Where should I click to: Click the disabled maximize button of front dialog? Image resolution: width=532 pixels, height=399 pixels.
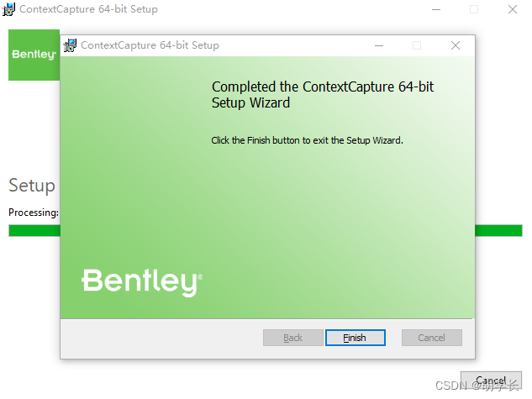(x=417, y=45)
